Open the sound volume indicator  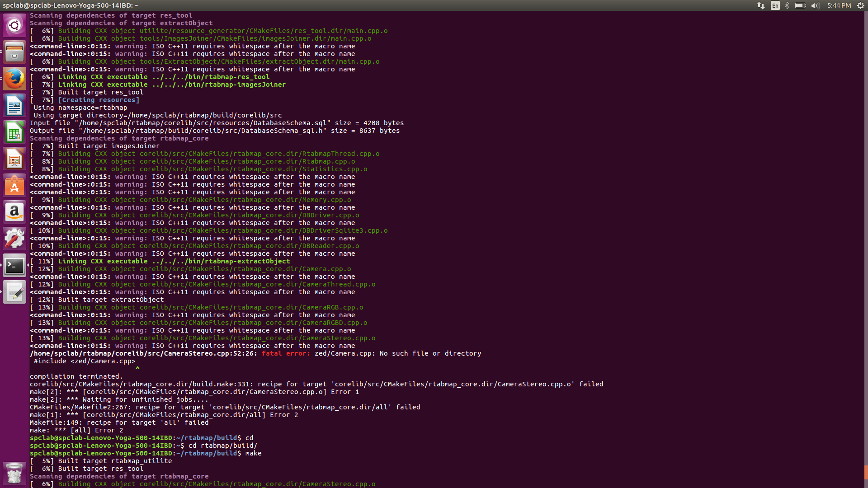tap(815, 5)
